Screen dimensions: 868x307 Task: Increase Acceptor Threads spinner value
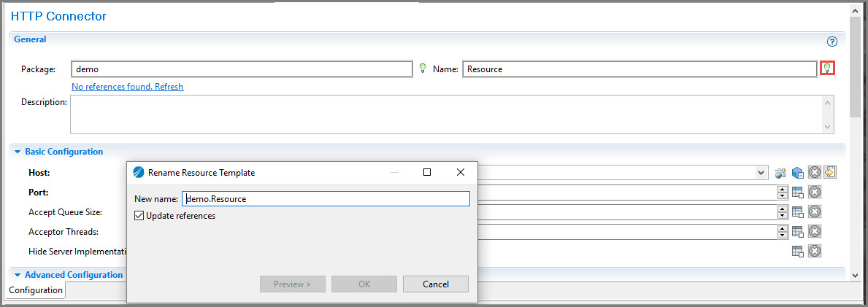click(x=782, y=228)
